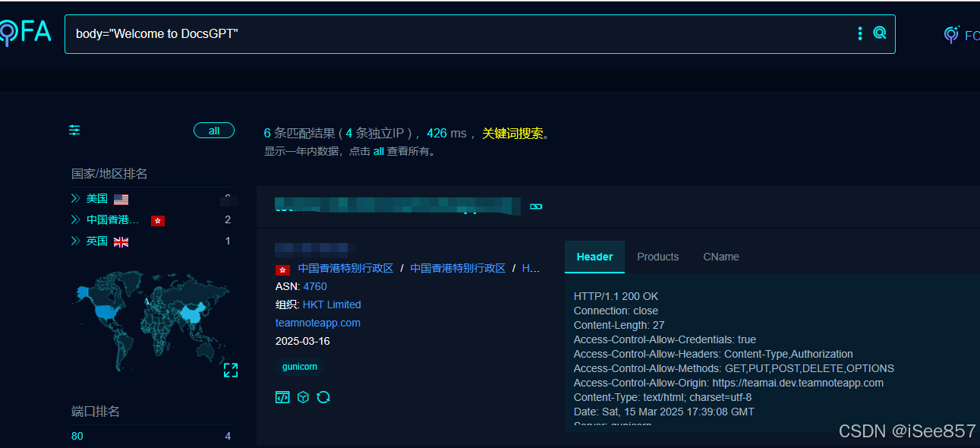Click the icon at the top right corner
The image size is (980, 448).
(950, 33)
